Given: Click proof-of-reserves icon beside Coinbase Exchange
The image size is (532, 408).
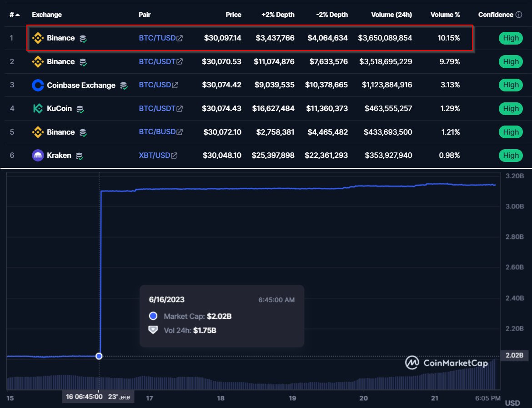Looking at the screenshot, I should click(x=124, y=86).
